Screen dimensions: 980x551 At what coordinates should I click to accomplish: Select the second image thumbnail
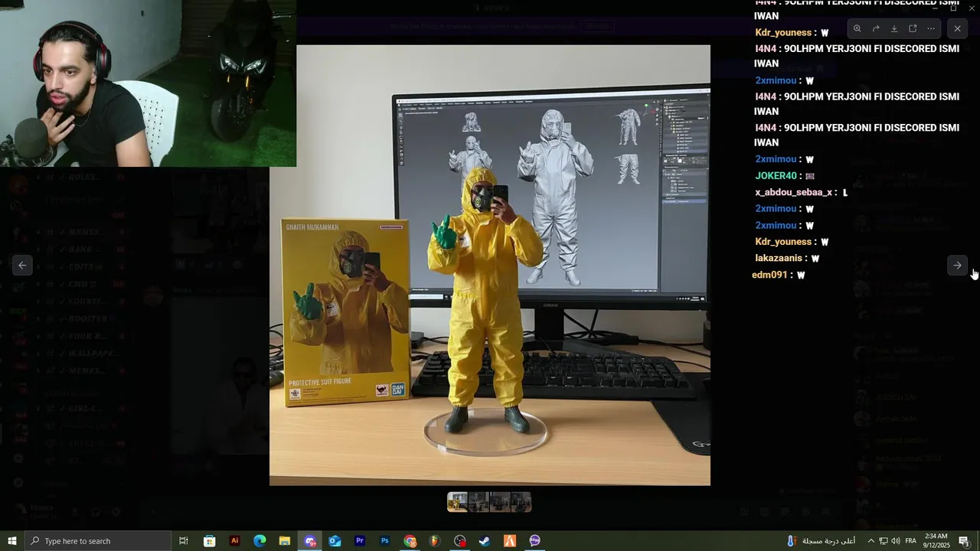coord(479,502)
